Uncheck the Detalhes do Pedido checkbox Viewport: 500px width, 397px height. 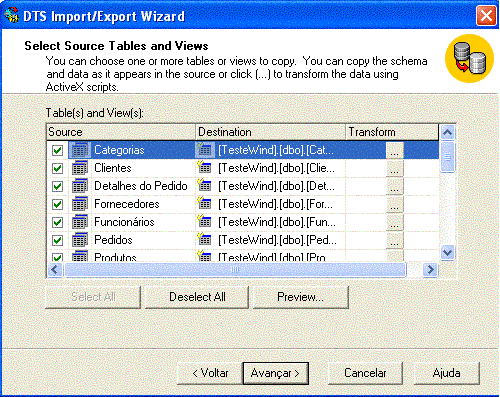(57, 186)
